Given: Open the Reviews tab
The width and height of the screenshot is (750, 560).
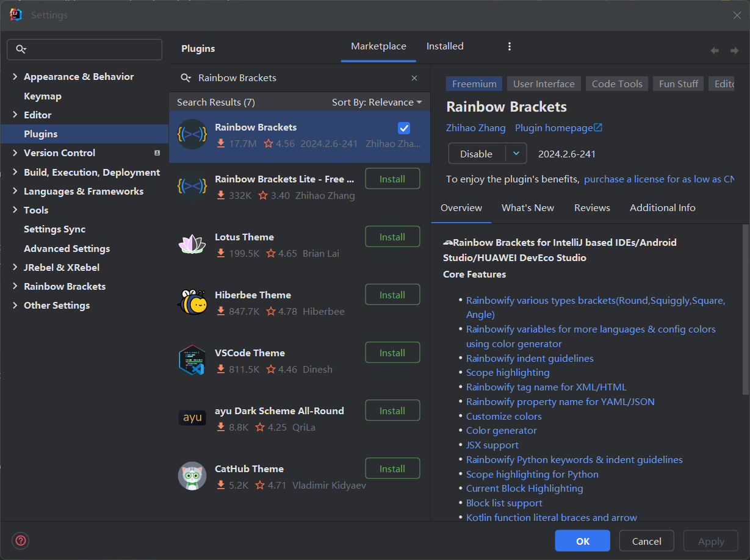Looking at the screenshot, I should pos(592,208).
